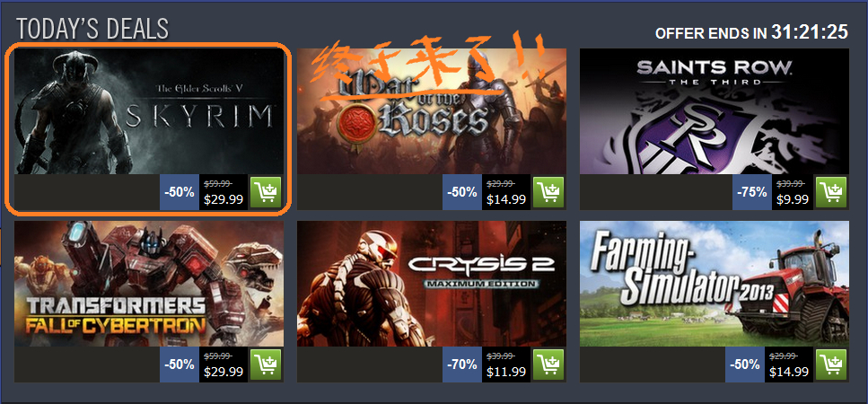
Task: Open the Skyrim game banner
Action: coord(149,111)
